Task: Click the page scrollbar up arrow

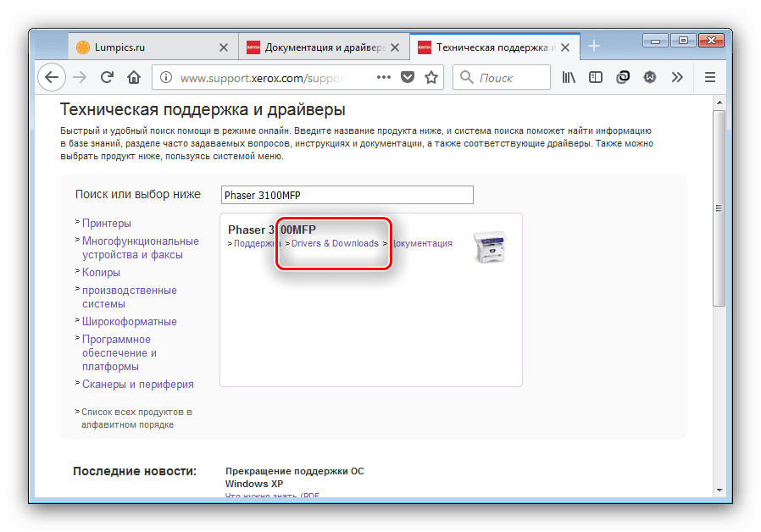Action: 719,103
